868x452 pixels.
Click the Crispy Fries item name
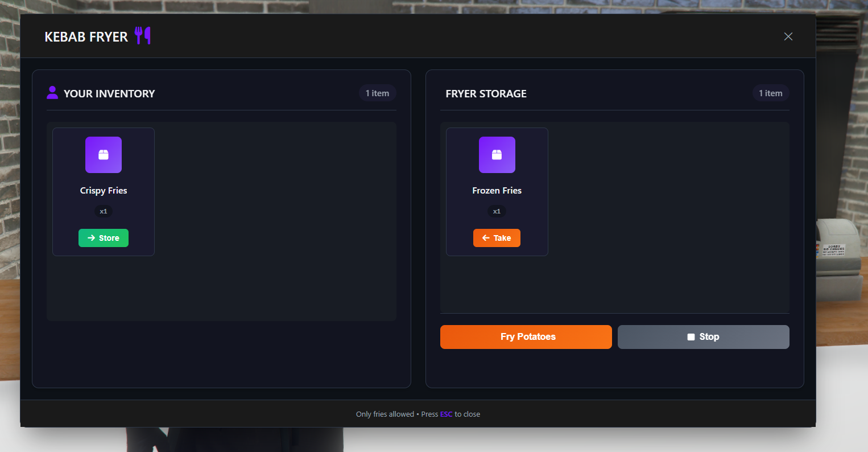[x=104, y=191]
